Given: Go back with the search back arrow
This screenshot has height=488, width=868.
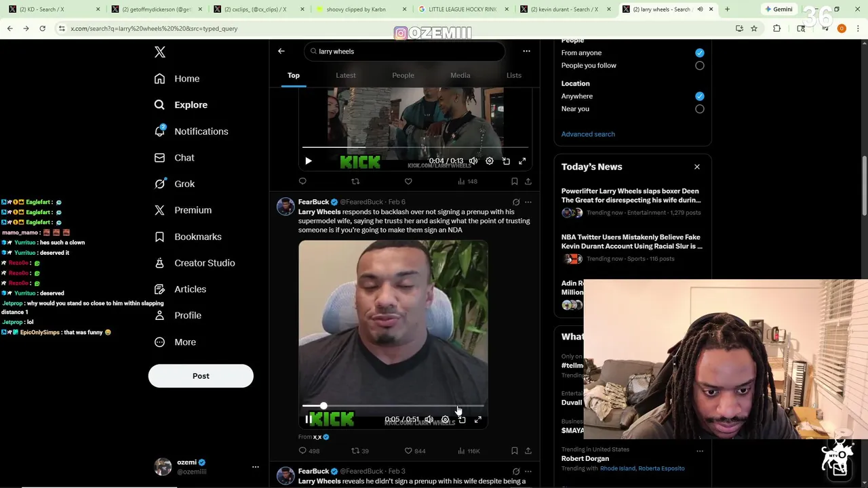Looking at the screenshot, I should coord(281,51).
